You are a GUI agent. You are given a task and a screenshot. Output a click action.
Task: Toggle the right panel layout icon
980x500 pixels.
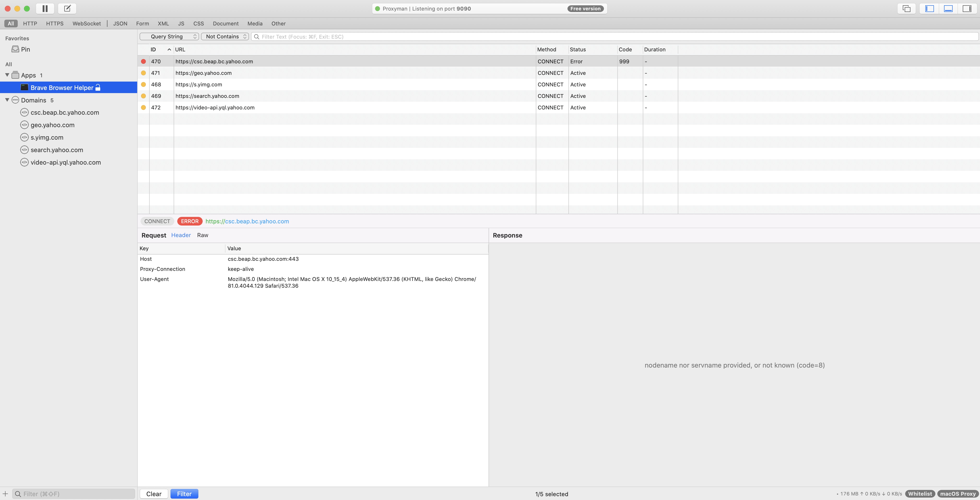pos(967,8)
